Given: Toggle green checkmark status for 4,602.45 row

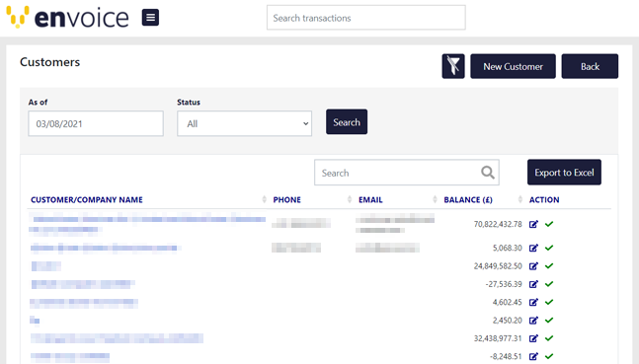Looking at the screenshot, I should tap(549, 302).
